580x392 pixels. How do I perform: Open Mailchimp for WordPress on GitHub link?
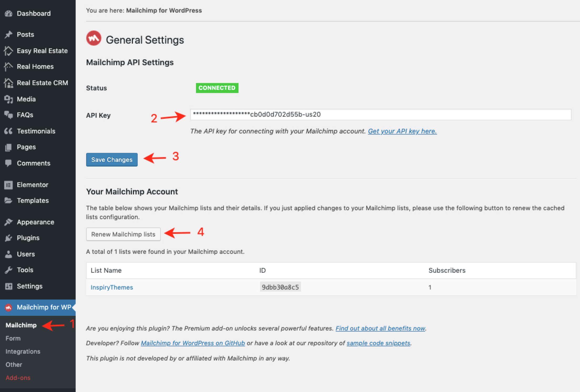[193, 343]
